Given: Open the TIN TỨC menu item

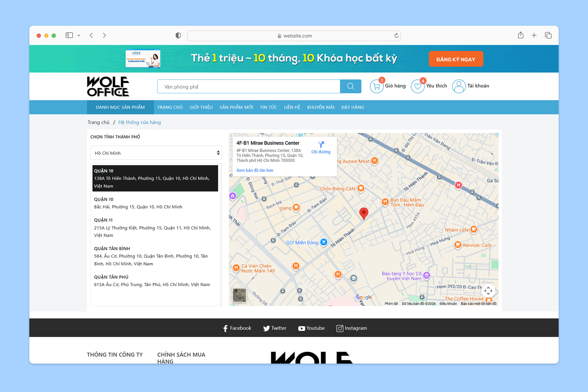Looking at the screenshot, I should point(268,107).
